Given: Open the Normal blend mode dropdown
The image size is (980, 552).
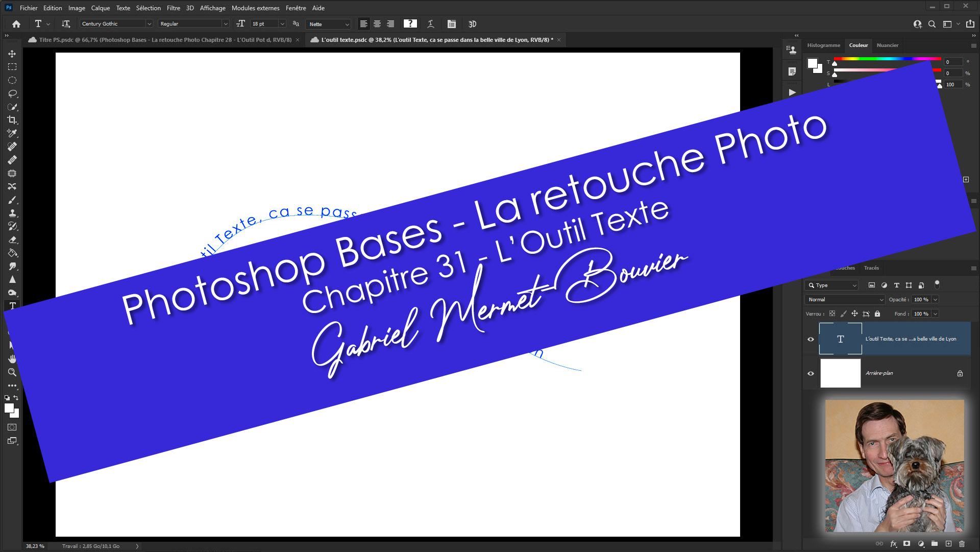Looking at the screenshot, I should tap(845, 300).
